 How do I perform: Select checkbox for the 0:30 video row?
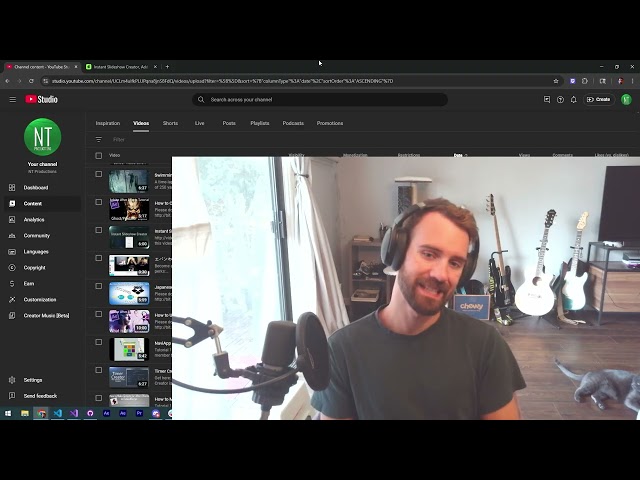tap(99, 258)
